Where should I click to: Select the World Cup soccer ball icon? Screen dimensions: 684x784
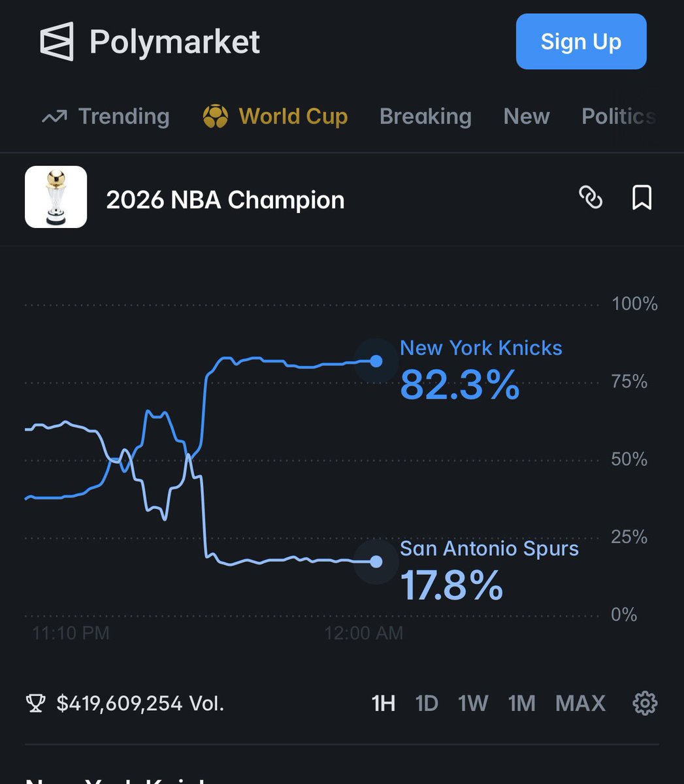pyautogui.click(x=216, y=117)
